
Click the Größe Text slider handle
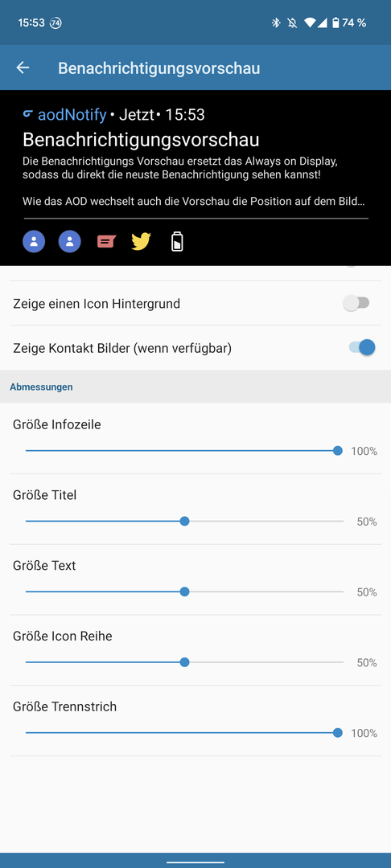pyautogui.click(x=185, y=592)
